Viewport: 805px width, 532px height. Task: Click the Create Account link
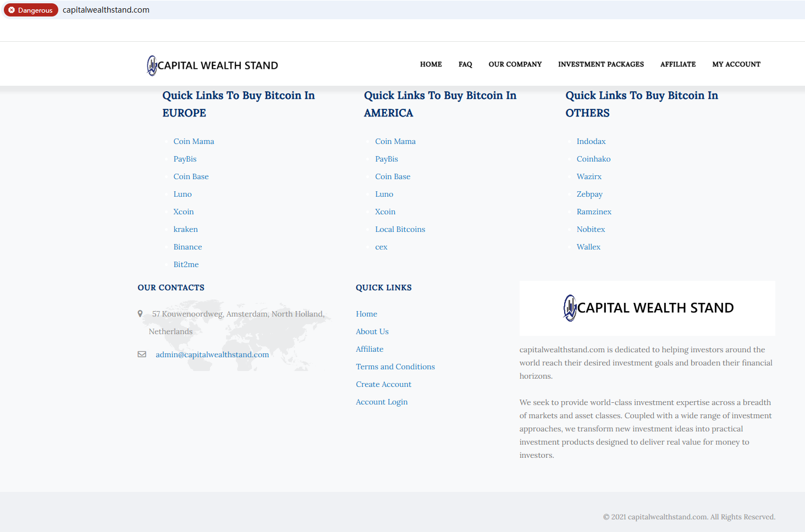pyautogui.click(x=384, y=384)
